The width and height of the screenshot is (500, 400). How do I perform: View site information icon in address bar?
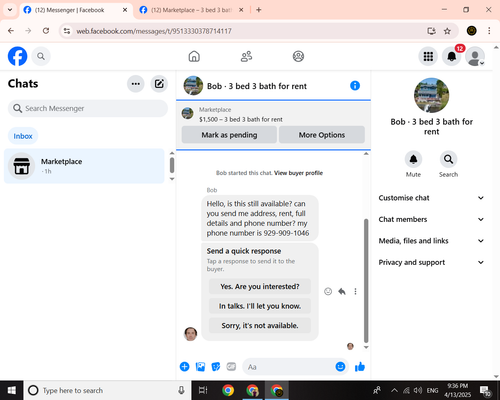[x=67, y=31]
